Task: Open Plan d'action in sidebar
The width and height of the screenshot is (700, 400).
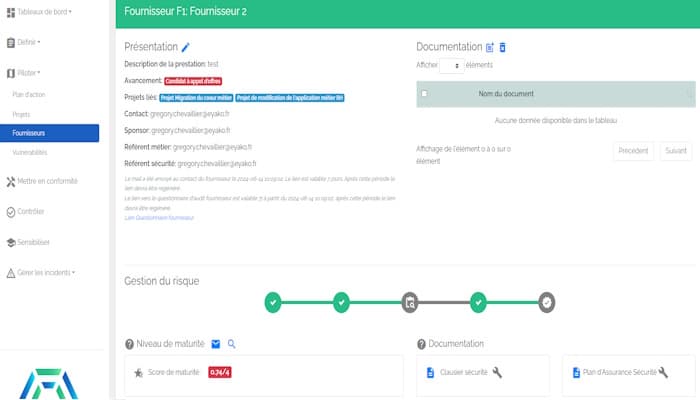Action: click(29, 95)
